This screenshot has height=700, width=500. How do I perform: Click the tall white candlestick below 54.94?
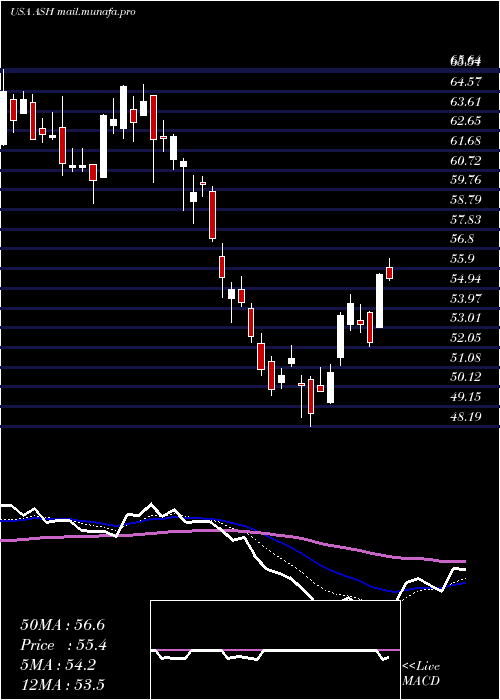tap(379, 301)
